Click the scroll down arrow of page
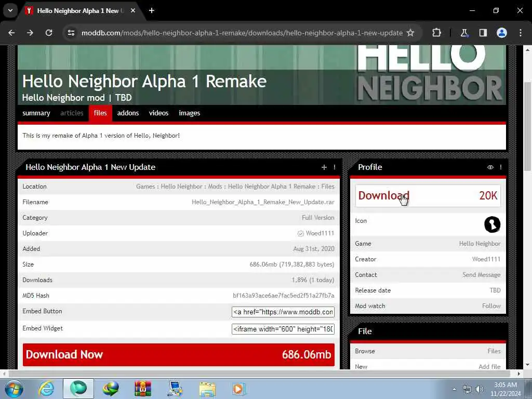Viewport: 532px width, 399px height. [527, 365]
